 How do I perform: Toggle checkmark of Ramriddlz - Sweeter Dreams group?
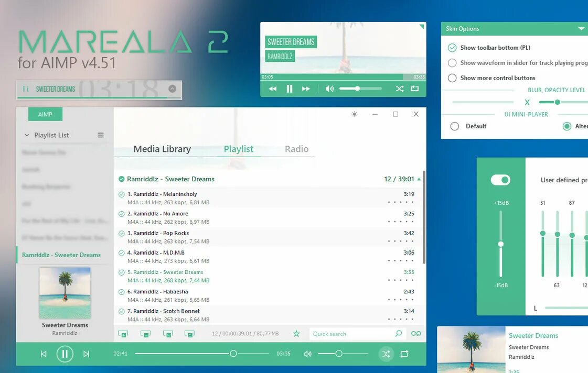[x=122, y=179]
